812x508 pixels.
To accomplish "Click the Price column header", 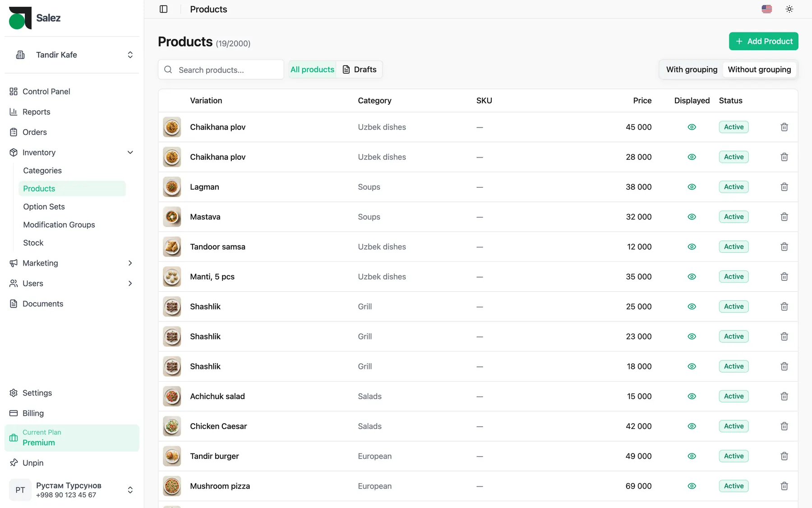I will pyautogui.click(x=642, y=100).
